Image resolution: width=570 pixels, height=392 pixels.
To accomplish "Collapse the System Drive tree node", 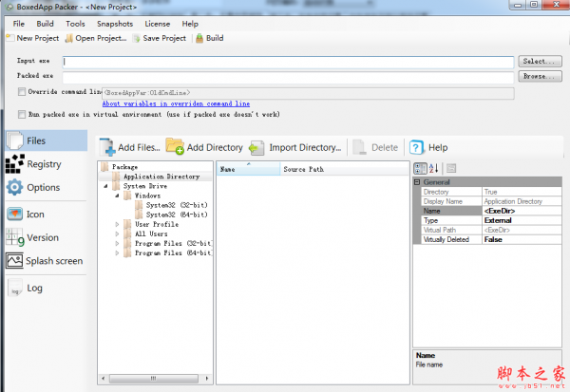I will pyautogui.click(x=104, y=186).
